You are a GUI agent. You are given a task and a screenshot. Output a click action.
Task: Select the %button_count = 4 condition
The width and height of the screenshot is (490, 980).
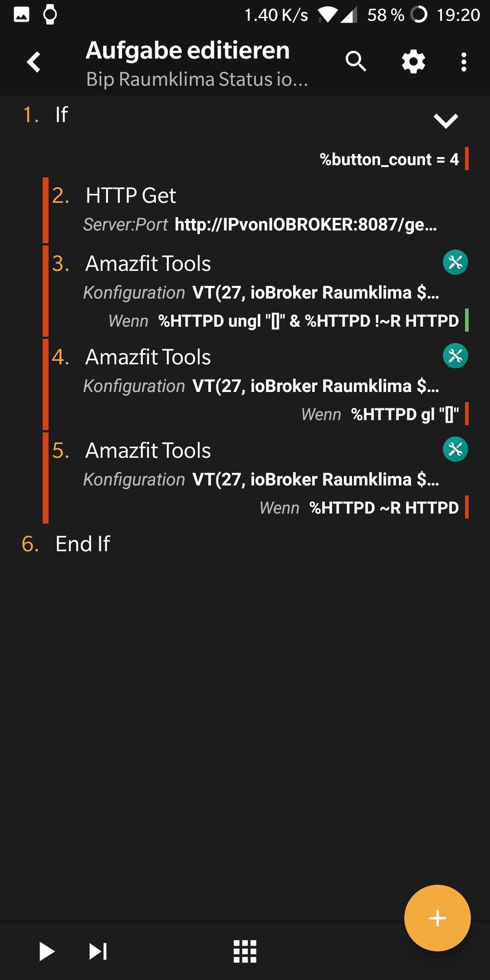tap(389, 159)
